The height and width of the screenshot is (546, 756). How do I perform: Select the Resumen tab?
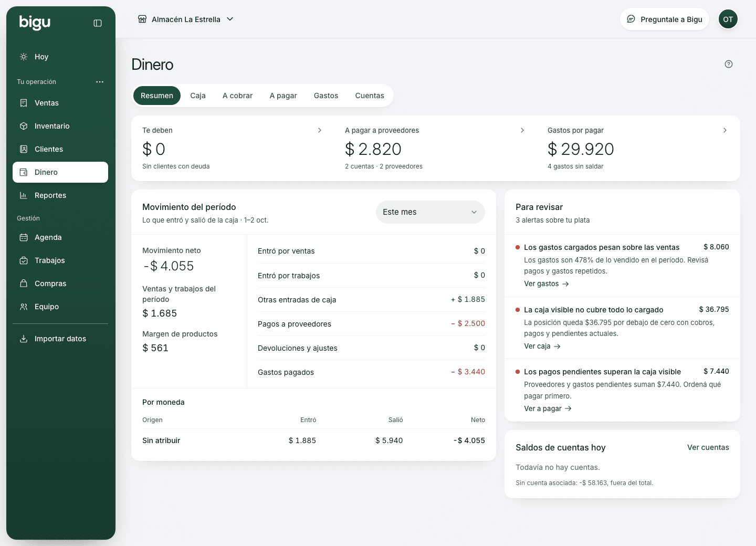tap(157, 96)
